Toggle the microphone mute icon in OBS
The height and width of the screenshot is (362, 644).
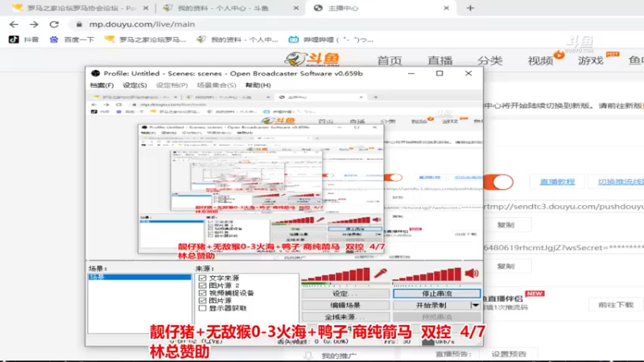381,274
